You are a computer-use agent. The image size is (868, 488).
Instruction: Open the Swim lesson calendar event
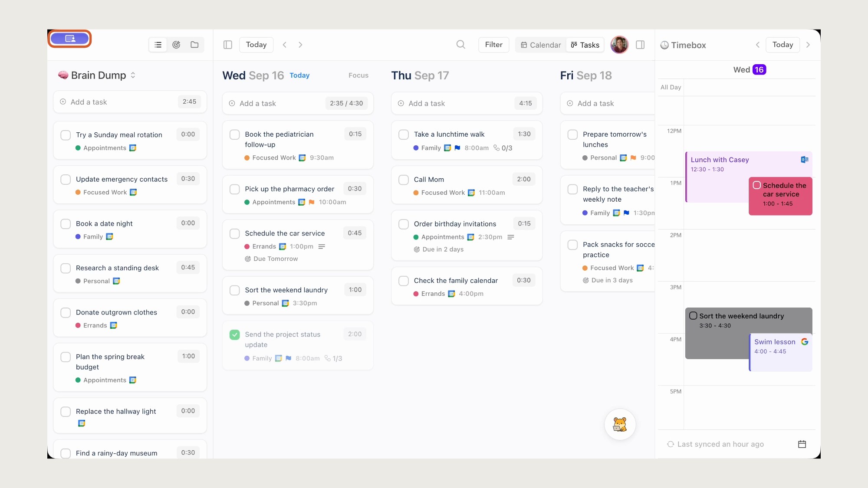click(x=781, y=352)
